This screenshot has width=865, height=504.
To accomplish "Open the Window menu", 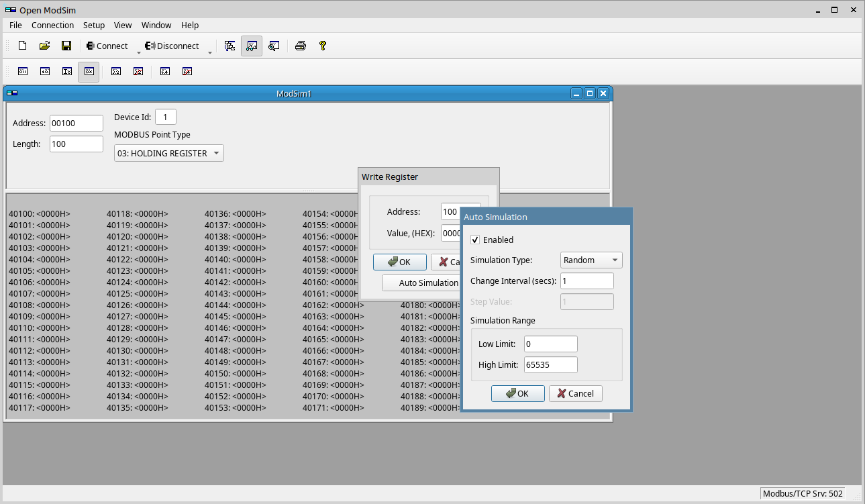I will (156, 26).
